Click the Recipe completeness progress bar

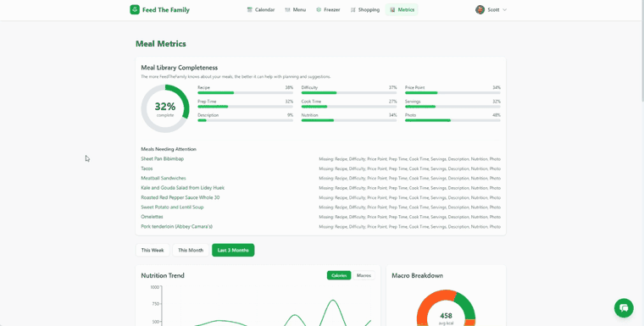tap(245, 93)
